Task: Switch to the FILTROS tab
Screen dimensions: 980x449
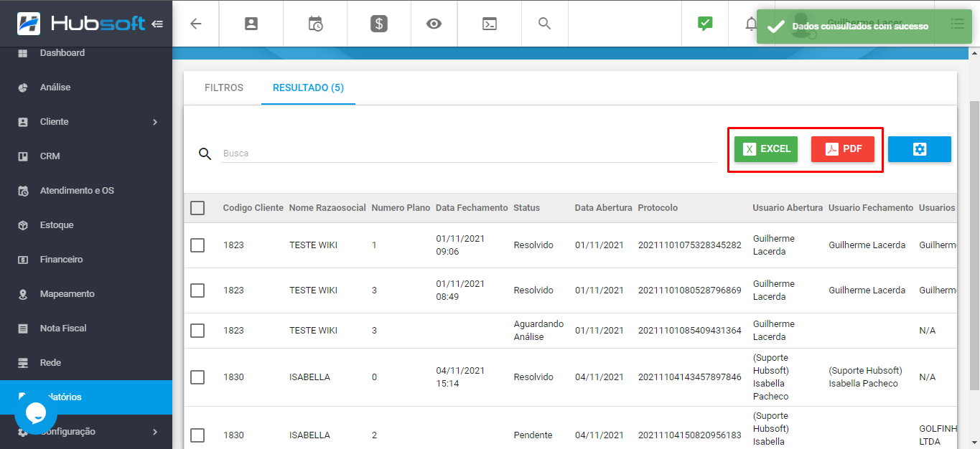Action: coord(223,88)
